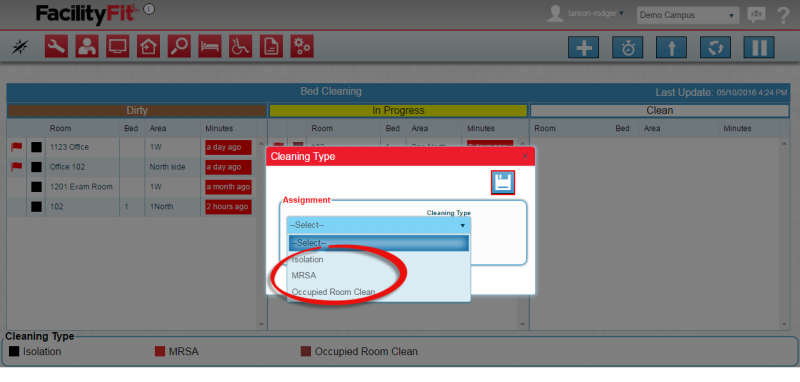Click the MRSA legend entry
This screenshot has height=382, width=800.
pos(177,351)
